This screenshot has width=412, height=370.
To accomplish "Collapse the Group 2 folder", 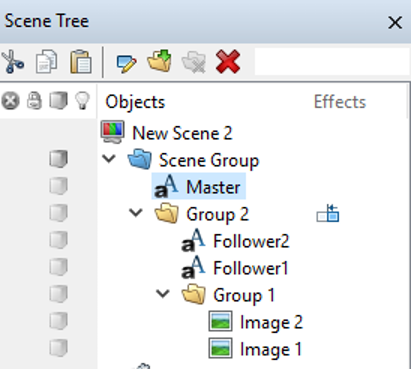I will [x=136, y=213].
